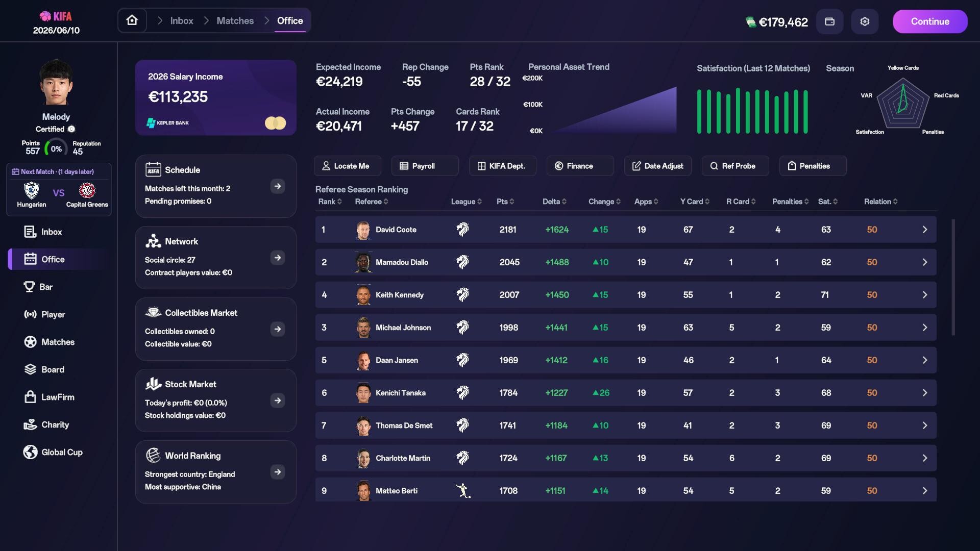The width and height of the screenshot is (980, 551).
Task: Click the referee table scrollbar
Action: pyautogui.click(x=953, y=278)
